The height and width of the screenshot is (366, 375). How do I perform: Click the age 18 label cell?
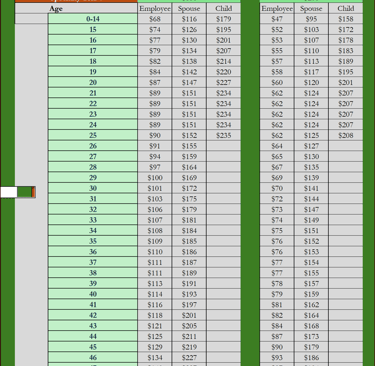(93, 61)
